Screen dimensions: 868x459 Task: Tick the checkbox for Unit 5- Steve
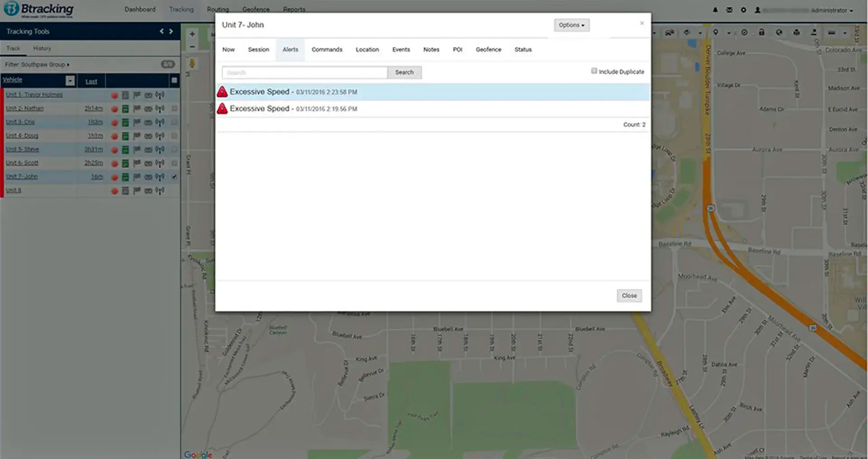click(x=174, y=149)
